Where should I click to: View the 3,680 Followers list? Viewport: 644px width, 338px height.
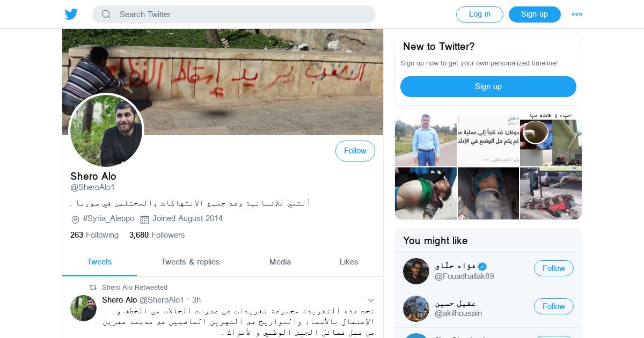click(157, 235)
